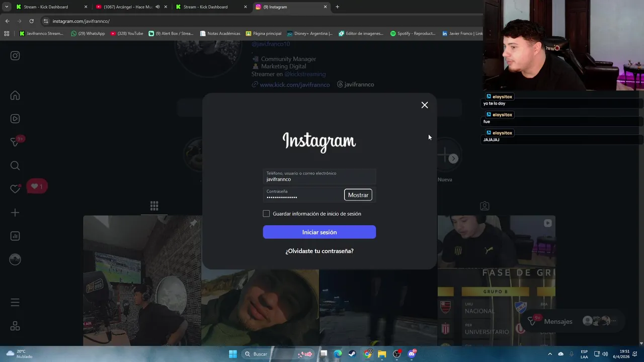Image resolution: width=644 pixels, height=362 pixels.
Task: Close the (9) Instagram browser tab
Action: pyautogui.click(x=325, y=7)
